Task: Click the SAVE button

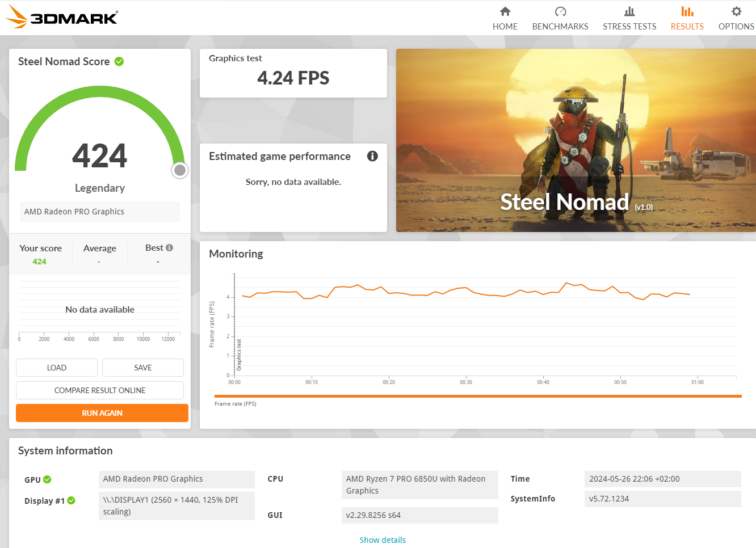Action: 143,368
